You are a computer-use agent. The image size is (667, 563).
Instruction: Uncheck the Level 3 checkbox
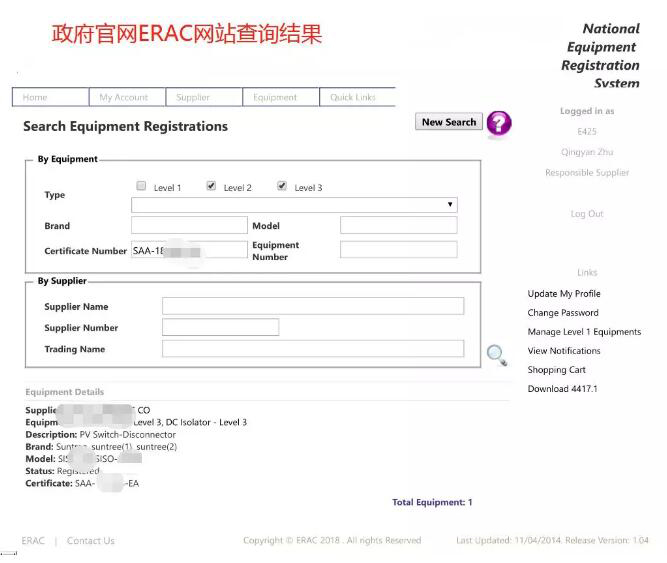coord(282,186)
